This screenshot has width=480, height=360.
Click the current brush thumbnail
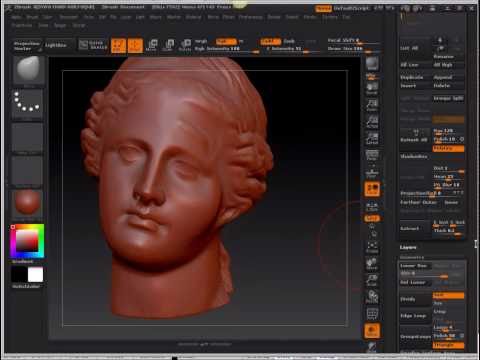pyautogui.click(x=28, y=70)
